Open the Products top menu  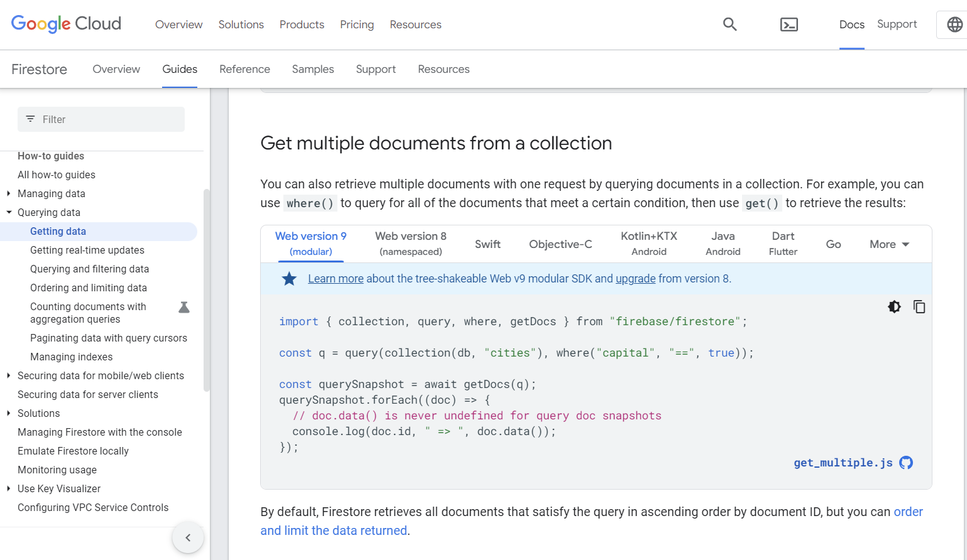tap(302, 24)
